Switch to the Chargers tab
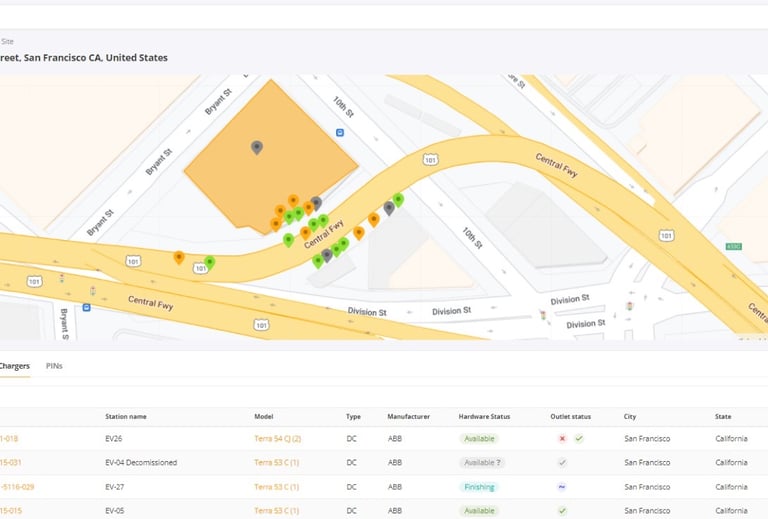This screenshot has height=519, width=768. coord(14,366)
